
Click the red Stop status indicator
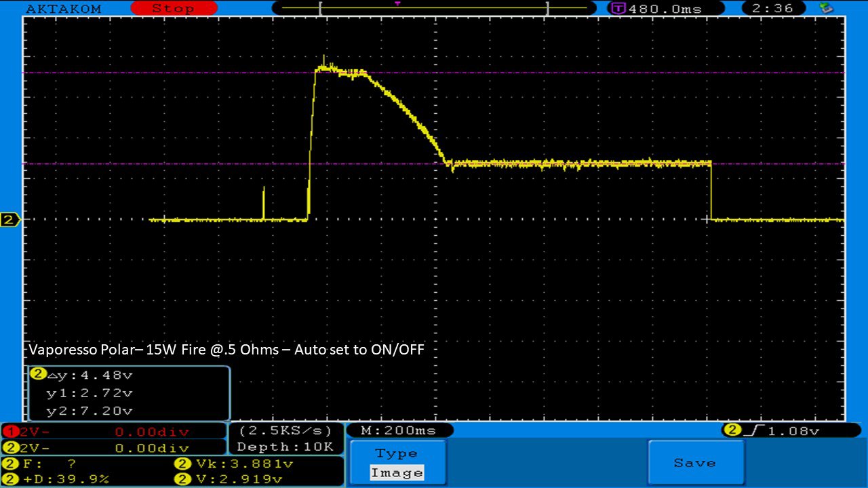(x=173, y=8)
